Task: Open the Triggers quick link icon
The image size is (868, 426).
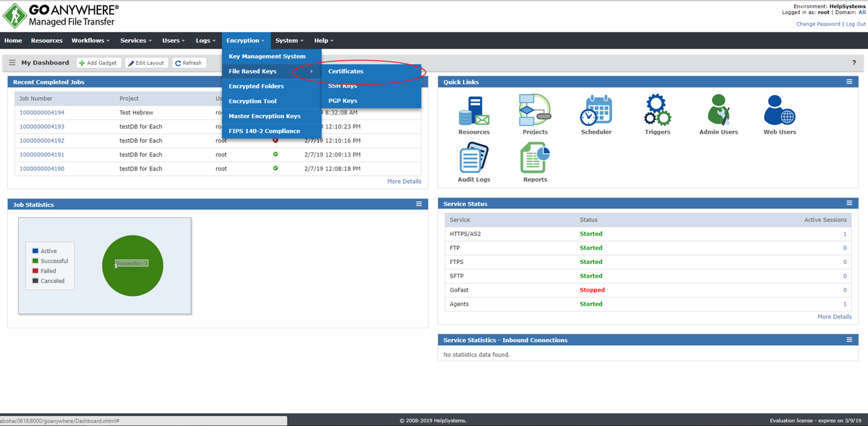Action: pos(657,110)
